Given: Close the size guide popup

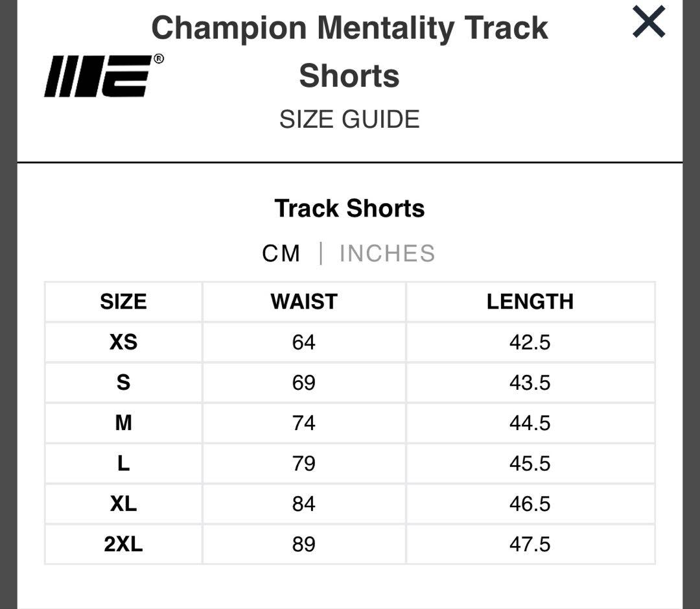Looking at the screenshot, I should click(x=649, y=23).
